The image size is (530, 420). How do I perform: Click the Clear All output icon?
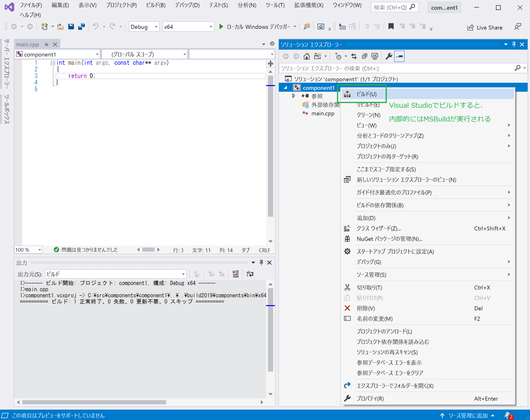(235, 274)
